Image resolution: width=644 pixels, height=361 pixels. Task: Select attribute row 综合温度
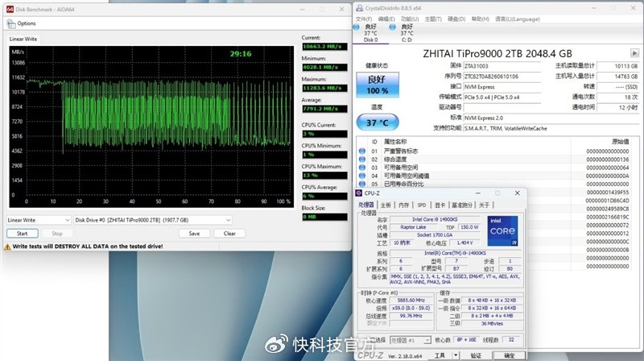(497, 160)
